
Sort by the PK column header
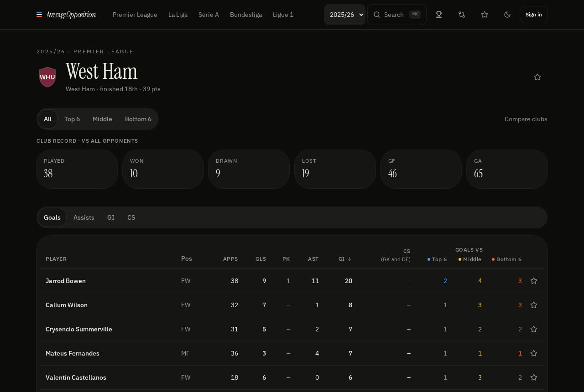(x=286, y=259)
